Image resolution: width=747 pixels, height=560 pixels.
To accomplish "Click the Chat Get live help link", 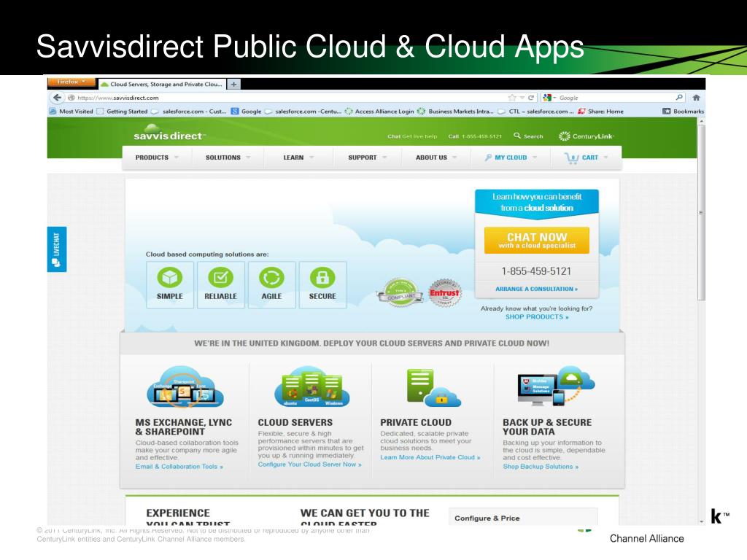I will pyautogui.click(x=412, y=136).
